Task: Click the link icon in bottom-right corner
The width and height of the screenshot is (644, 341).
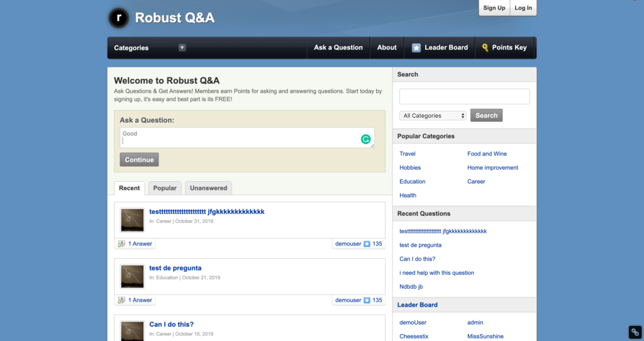Action: tap(635, 332)
